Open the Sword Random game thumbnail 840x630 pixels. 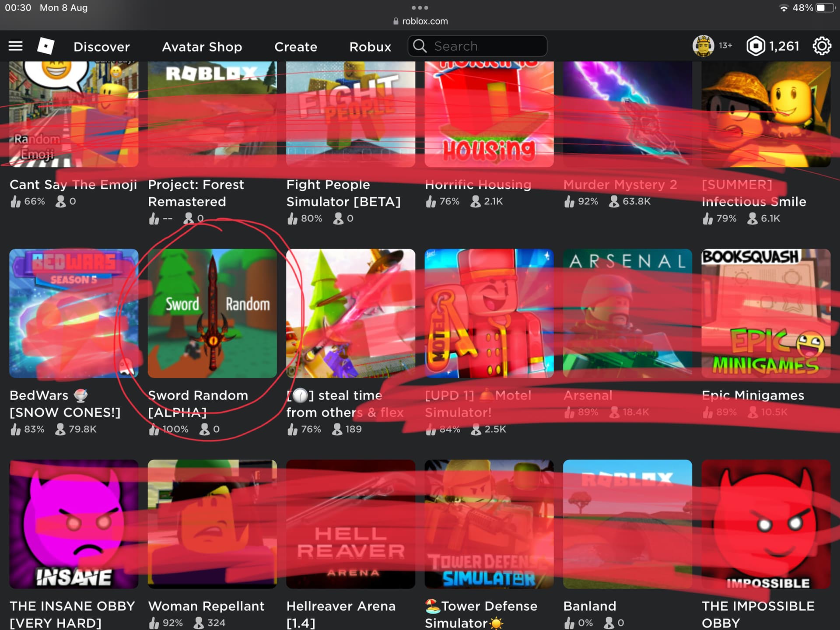212,313
